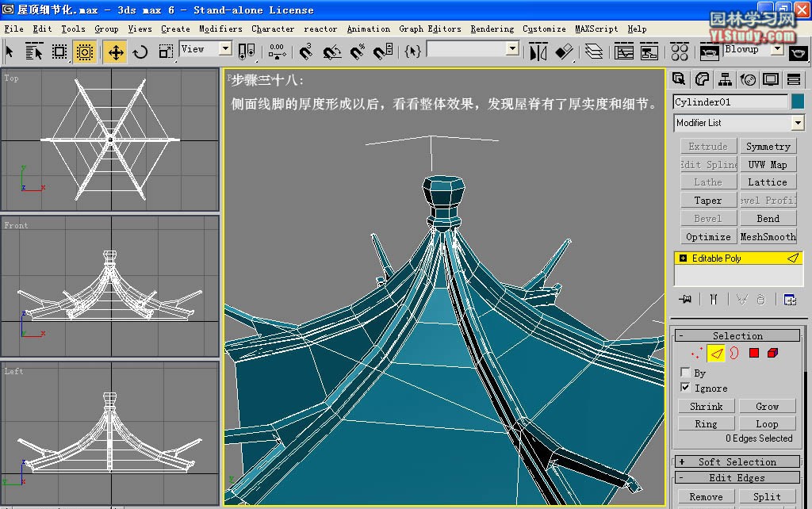Screen dimensions: 812x509
Task: Click the MeshSmooth modifier button
Action: (x=768, y=236)
